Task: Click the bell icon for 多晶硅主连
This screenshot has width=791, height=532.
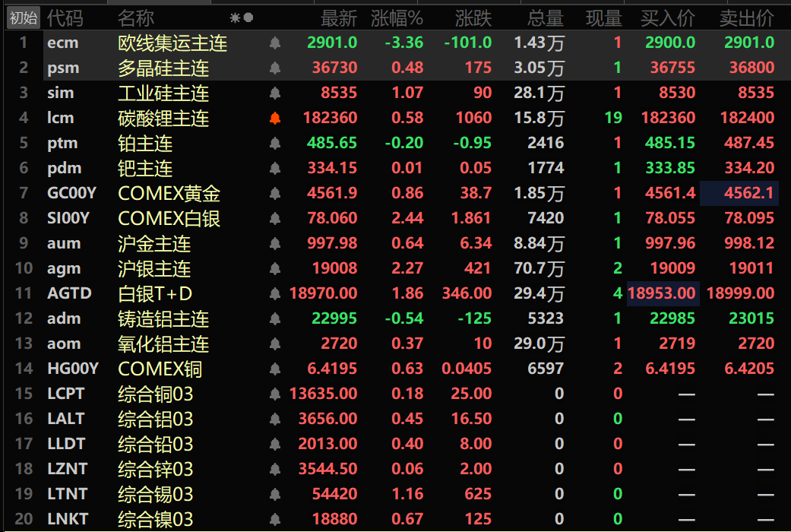Action: click(x=275, y=68)
